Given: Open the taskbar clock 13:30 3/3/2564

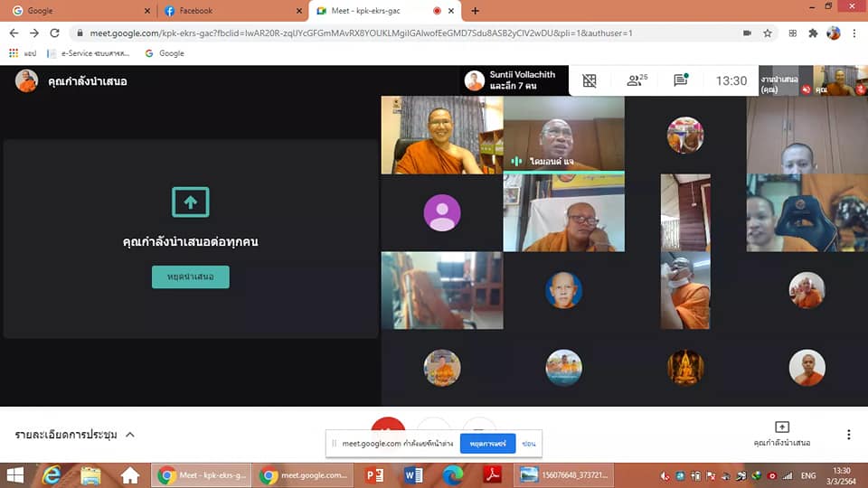Looking at the screenshot, I should pyautogui.click(x=842, y=476).
